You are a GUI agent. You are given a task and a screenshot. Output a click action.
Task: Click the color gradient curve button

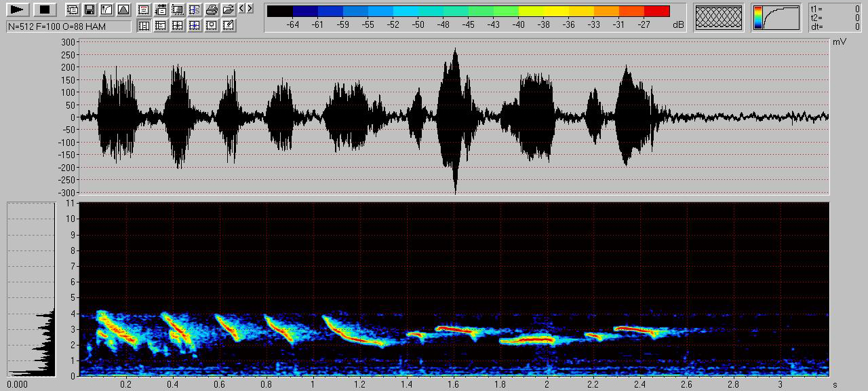776,17
